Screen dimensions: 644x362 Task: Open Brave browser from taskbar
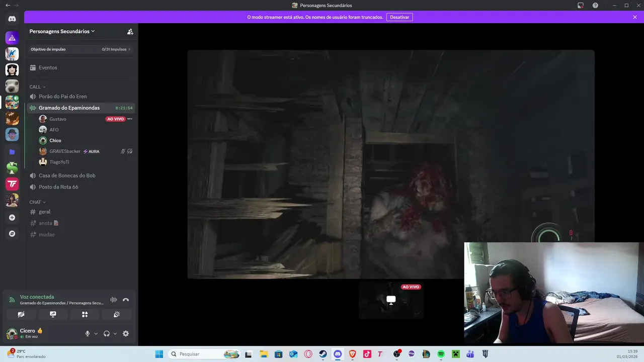352,354
